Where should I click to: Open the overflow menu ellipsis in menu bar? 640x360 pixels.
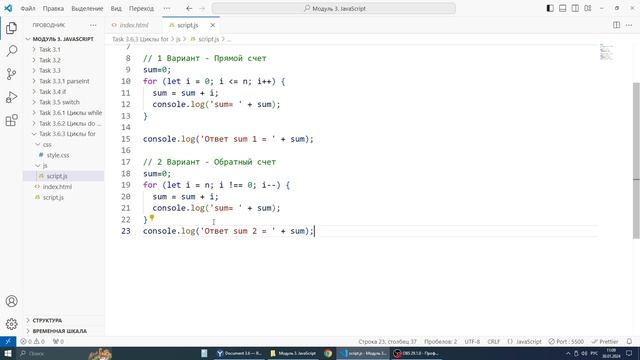click(167, 8)
